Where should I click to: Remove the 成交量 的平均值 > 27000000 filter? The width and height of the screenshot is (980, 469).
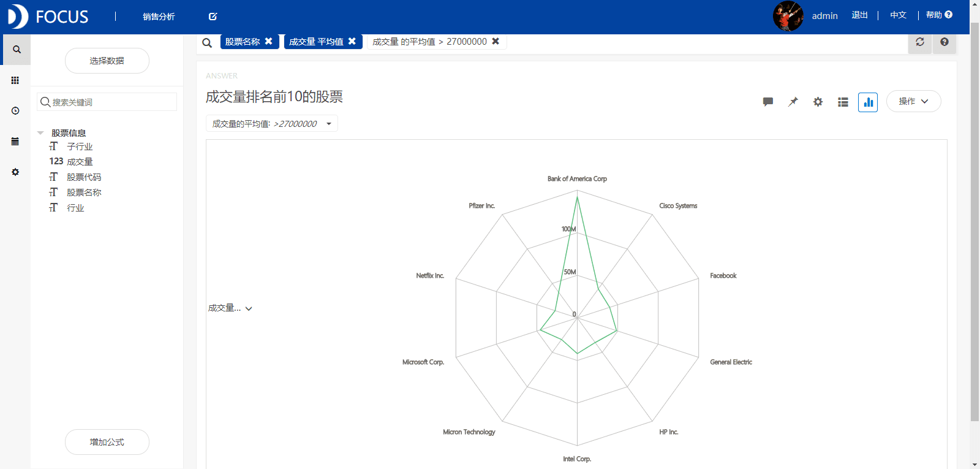coord(496,41)
